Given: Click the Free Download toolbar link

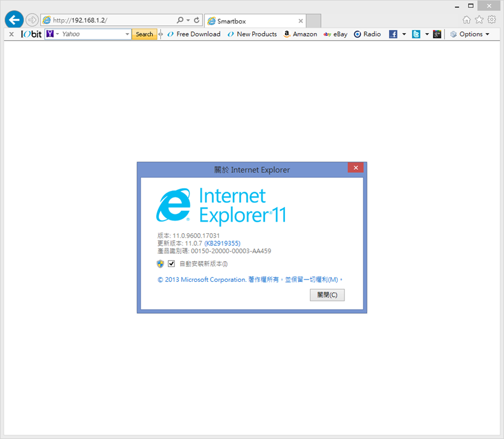Looking at the screenshot, I should [194, 34].
